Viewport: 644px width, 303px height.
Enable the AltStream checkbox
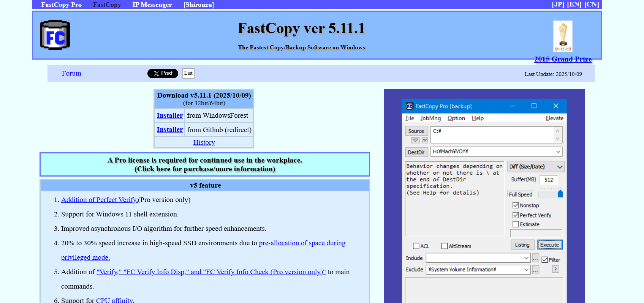tap(445, 246)
